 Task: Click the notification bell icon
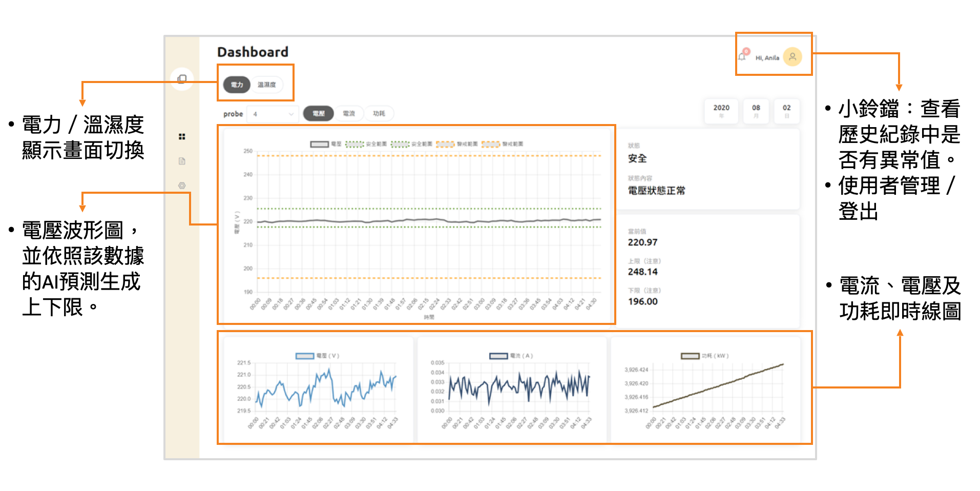point(741,56)
